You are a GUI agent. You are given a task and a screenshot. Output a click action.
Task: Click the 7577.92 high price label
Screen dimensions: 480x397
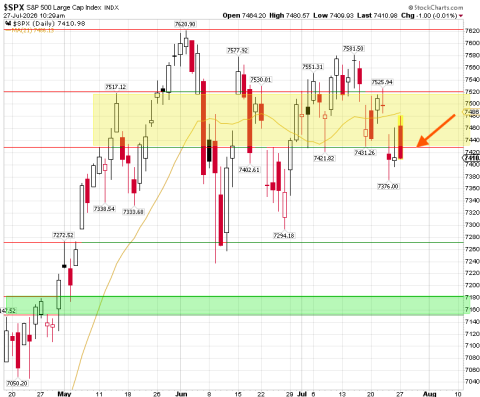click(x=237, y=50)
